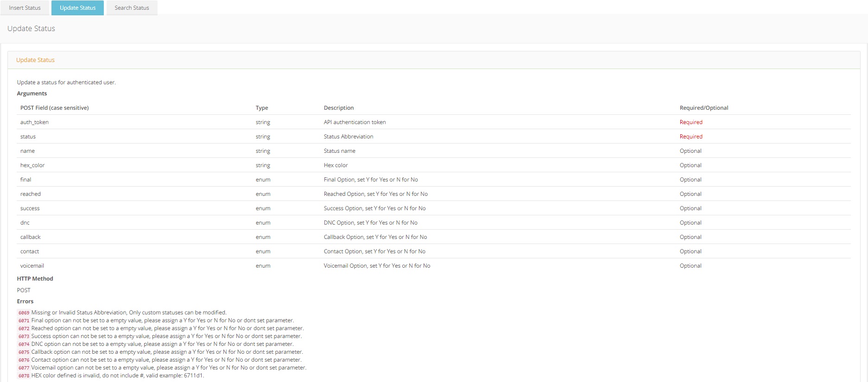
Task: Click the DNC Option description text
Action: (x=370, y=223)
